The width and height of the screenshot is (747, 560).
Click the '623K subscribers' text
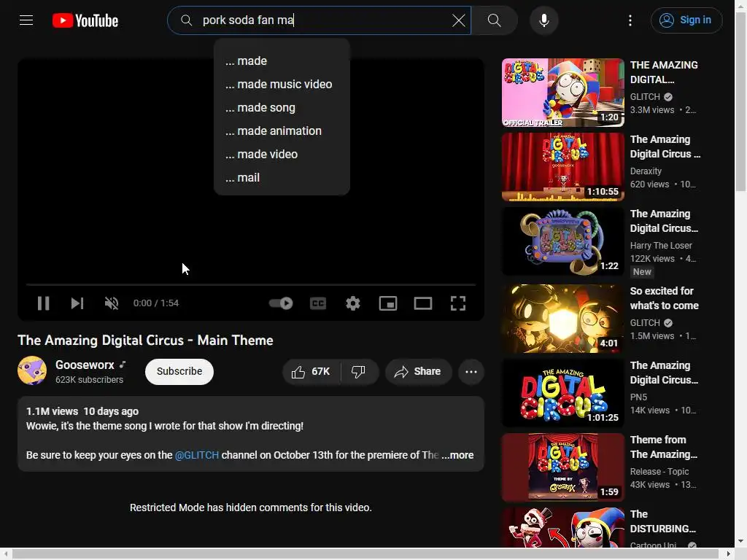coord(89,379)
